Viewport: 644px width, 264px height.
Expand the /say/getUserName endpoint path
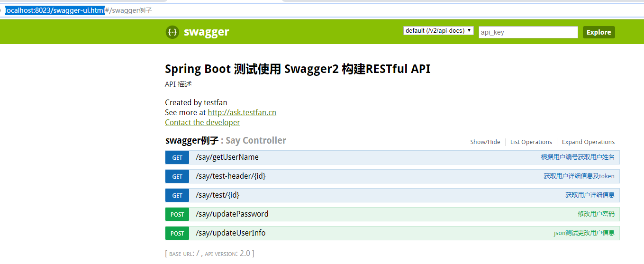coord(227,157)
